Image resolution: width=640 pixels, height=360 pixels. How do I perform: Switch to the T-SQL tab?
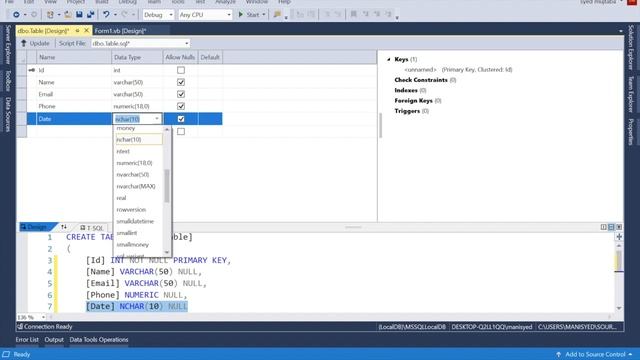[x=92, y=228]
